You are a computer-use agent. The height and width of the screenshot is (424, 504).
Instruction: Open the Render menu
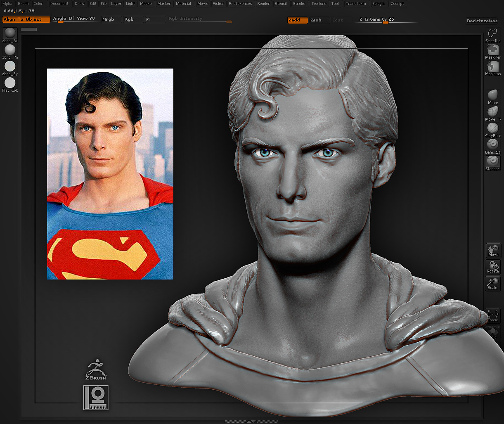pos(264,4)
